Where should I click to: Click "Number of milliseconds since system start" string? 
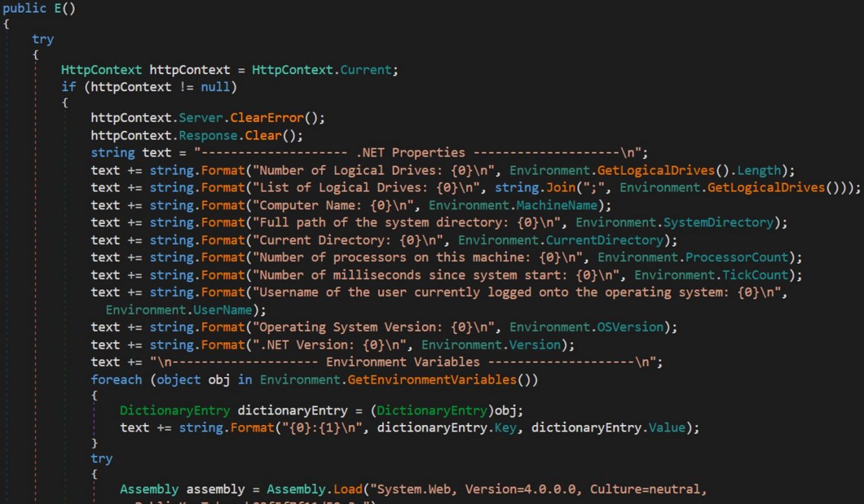tap(436, 275)
